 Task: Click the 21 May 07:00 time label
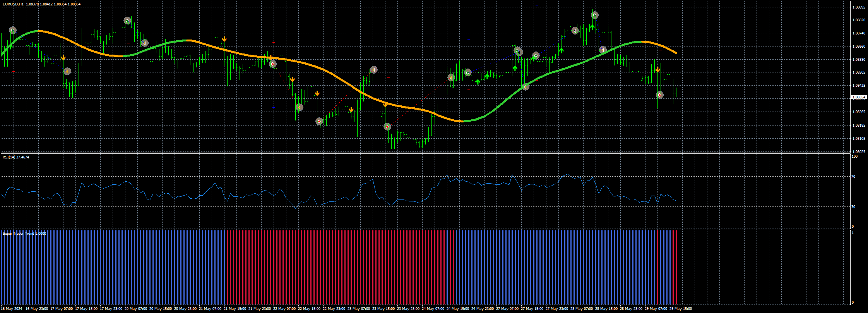point(210,309)
